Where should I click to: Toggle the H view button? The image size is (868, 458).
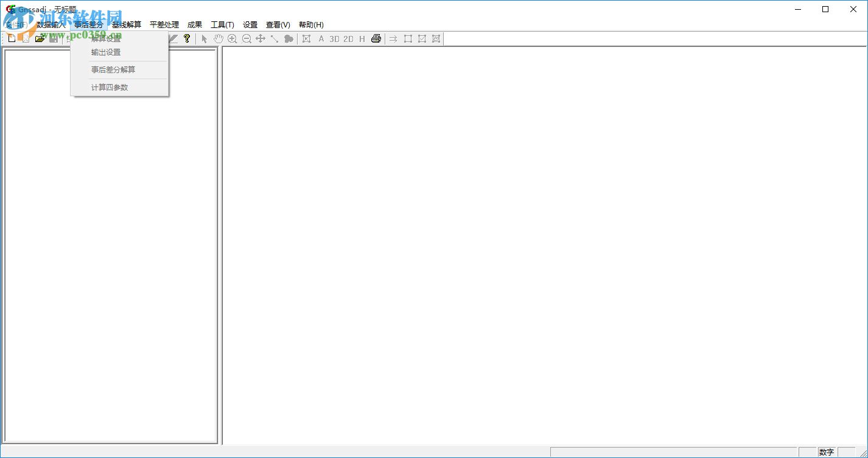pyautogui.click(x=362, y=39)
